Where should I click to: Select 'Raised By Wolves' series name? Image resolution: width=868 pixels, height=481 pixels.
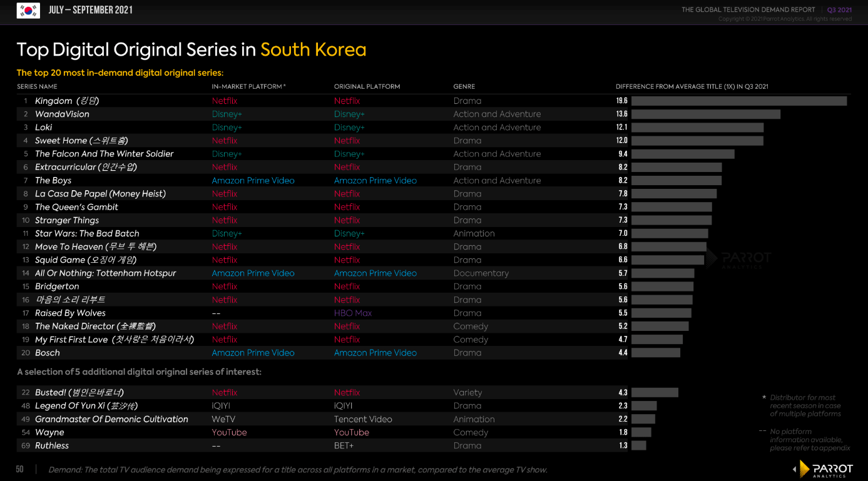coord(70,313)
